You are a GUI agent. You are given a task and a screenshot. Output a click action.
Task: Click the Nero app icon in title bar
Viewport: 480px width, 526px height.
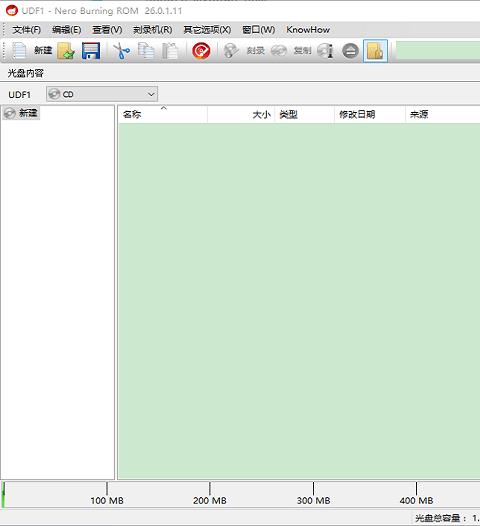pyautogui.click(x=12, y=11)
